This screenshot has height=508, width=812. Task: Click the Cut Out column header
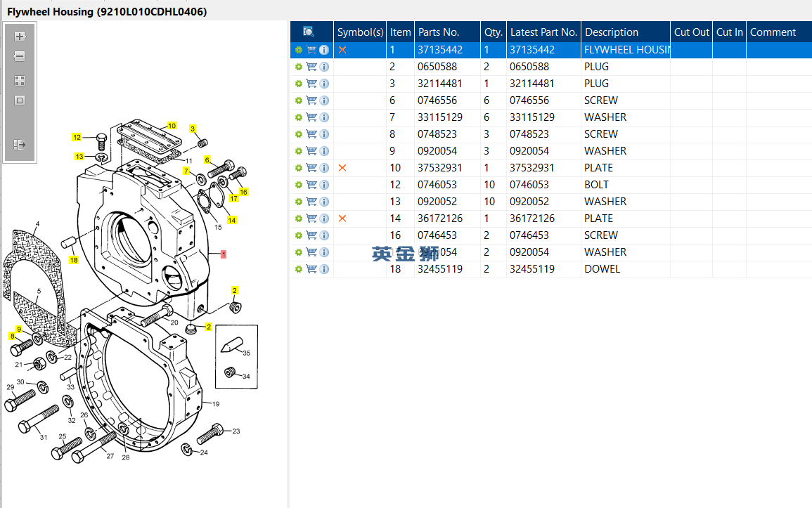691,32
